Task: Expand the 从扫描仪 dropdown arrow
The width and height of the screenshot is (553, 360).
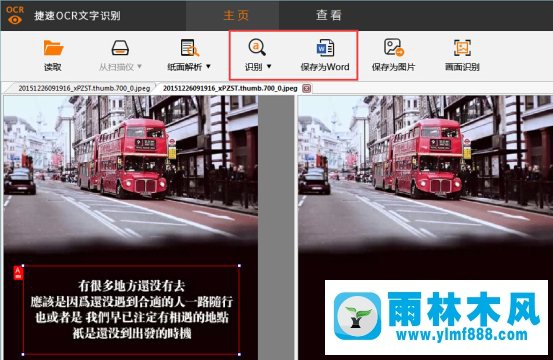Action: click(x=139, y=66)
